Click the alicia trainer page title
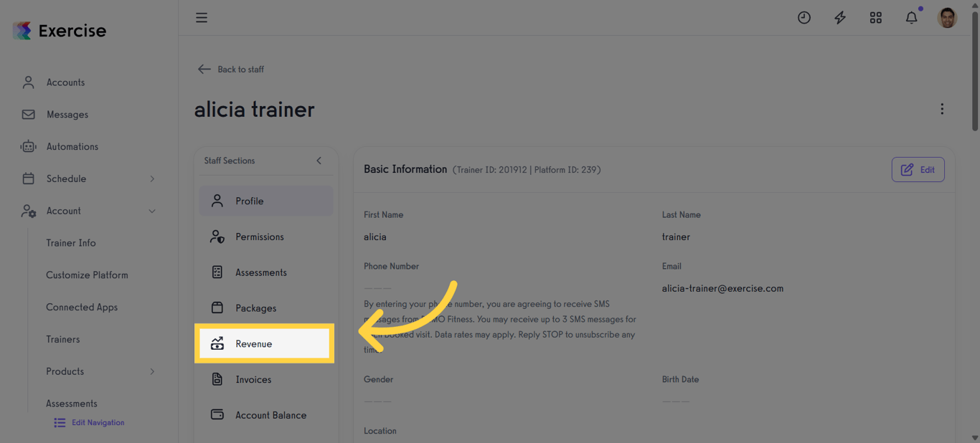This screenshot has width=980, height=443. click(255, 110)
